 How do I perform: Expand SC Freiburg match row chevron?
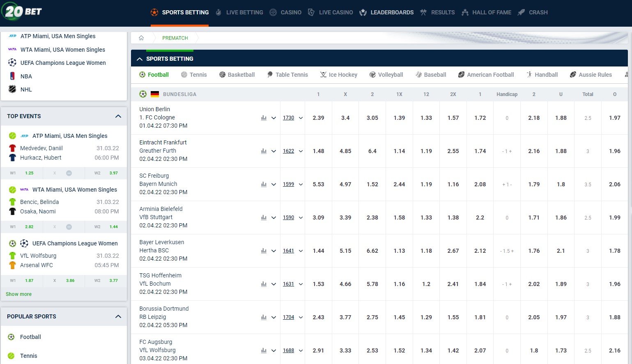click(274, 184)
